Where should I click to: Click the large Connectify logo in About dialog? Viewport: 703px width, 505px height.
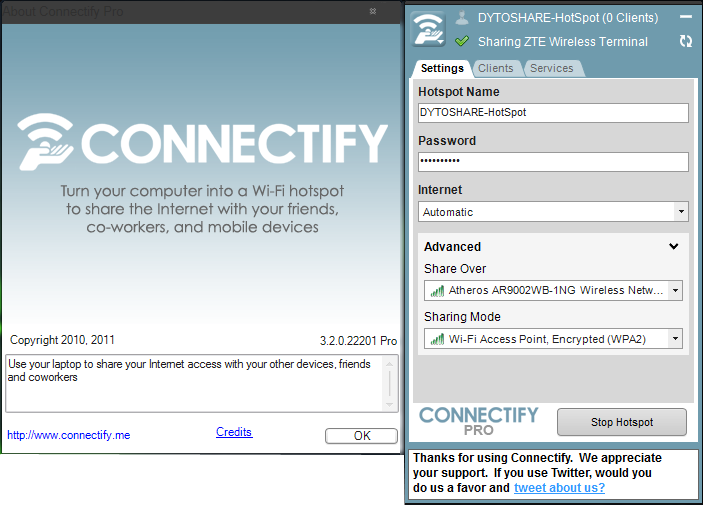(203, 142)
